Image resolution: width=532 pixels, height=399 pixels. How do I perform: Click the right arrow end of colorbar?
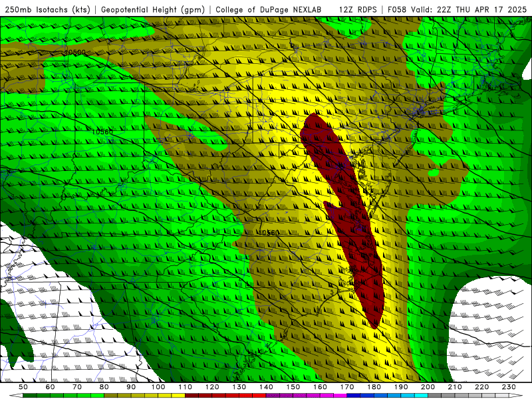coord(516,396)
